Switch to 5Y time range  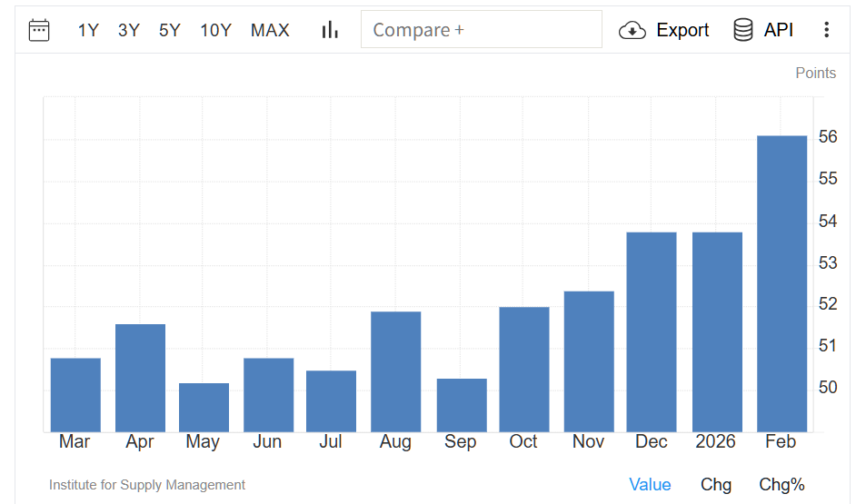(x=170, y=30)
